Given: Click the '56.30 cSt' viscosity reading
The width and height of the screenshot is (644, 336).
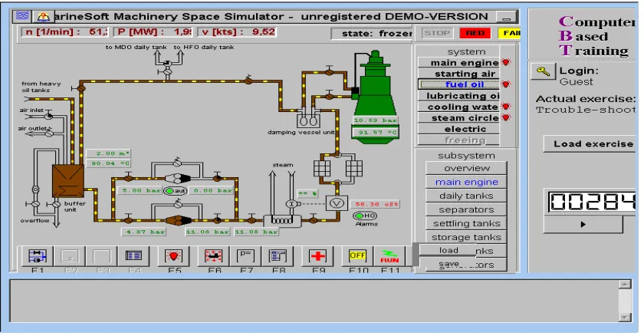Looking at the screenshot, I should click(374, 204).
